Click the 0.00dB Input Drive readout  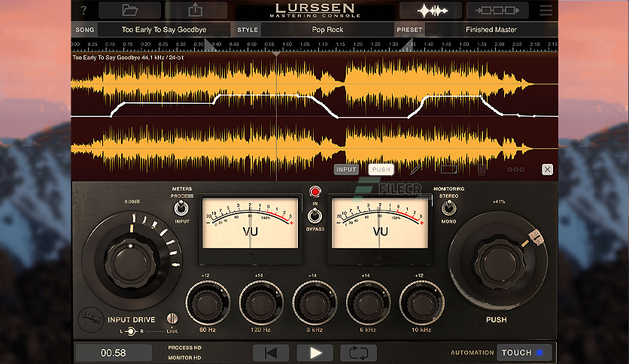click(132, 202)
